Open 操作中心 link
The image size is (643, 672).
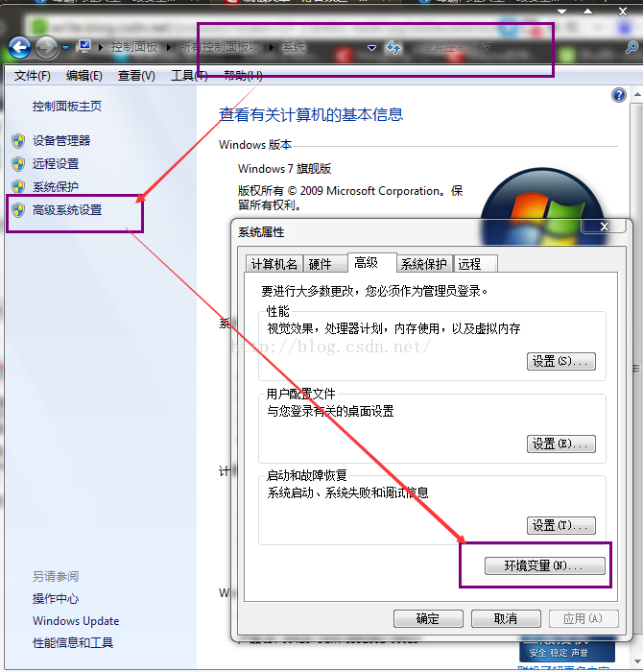(x=56, y=598)
